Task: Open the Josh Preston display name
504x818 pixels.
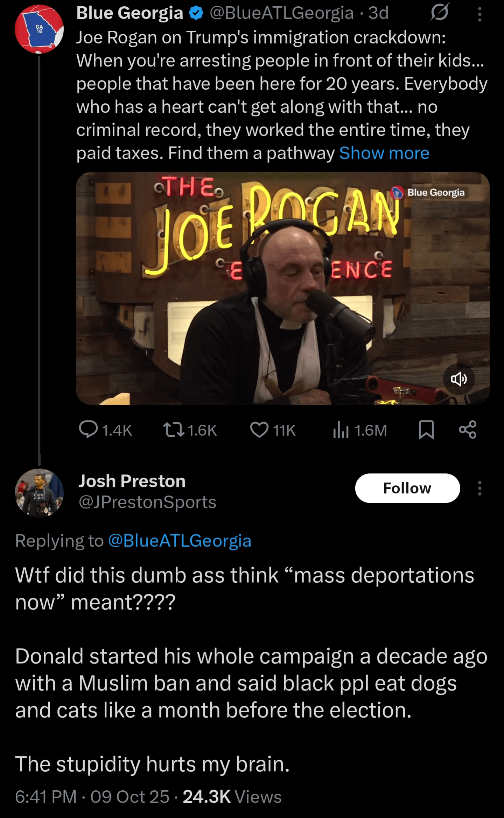Action: pyautogui.click(x=132, y=481)
